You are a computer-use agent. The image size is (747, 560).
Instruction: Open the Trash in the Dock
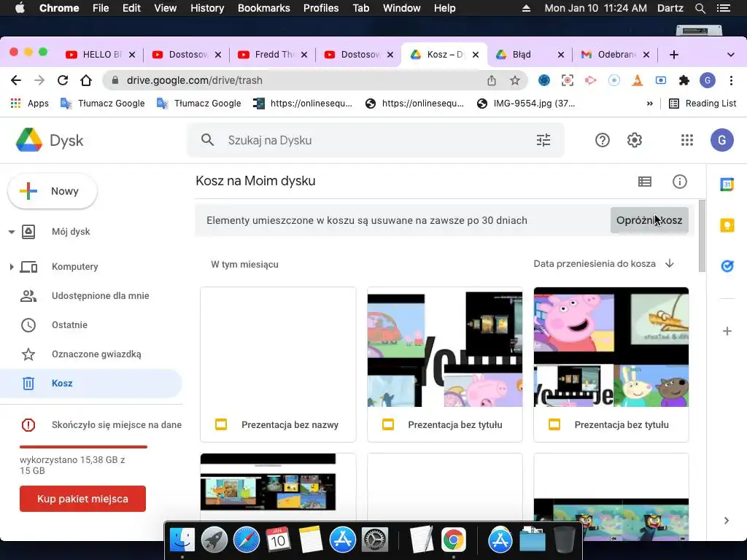click(564, 540)
